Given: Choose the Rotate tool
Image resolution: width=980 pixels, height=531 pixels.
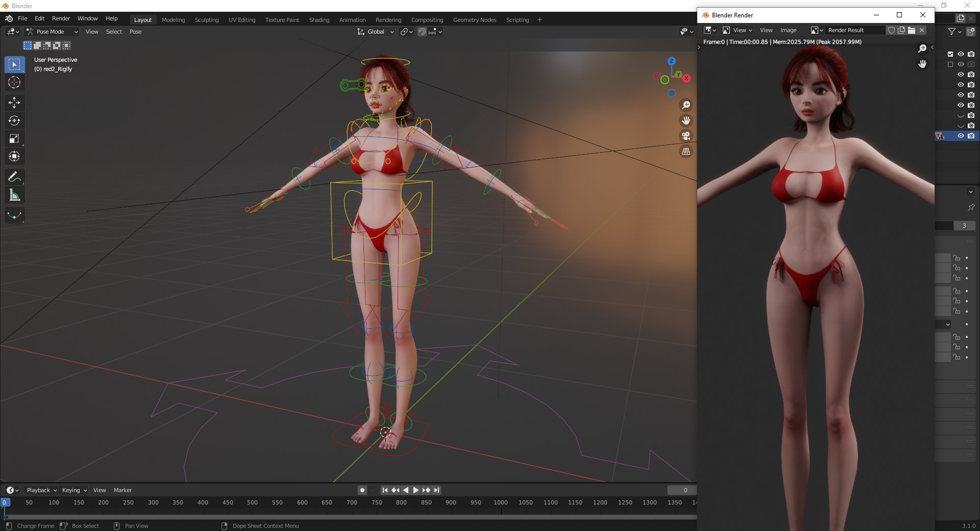Looking at the screenshot, I should (14, 120).
